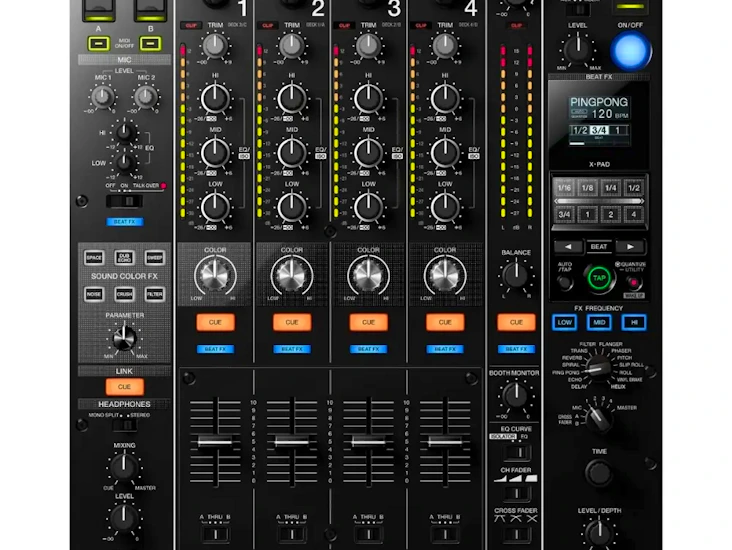The height and width of the screenshot is (550, 732).
Task: Toggle the FX FREQUENCY MID button
Action: click(x=599, y=322)
